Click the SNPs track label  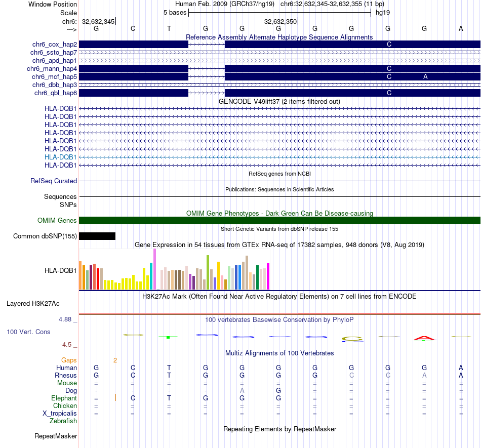[68, 205]
